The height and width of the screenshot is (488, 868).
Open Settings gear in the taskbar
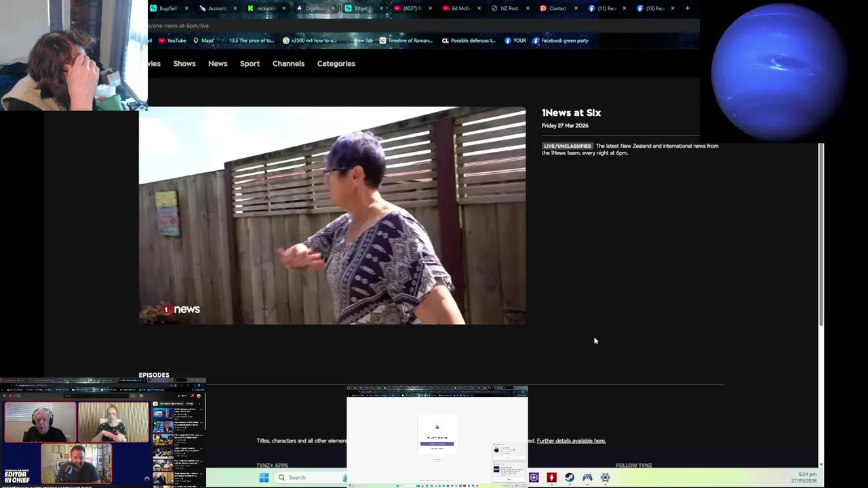click(x=606, y=478)
